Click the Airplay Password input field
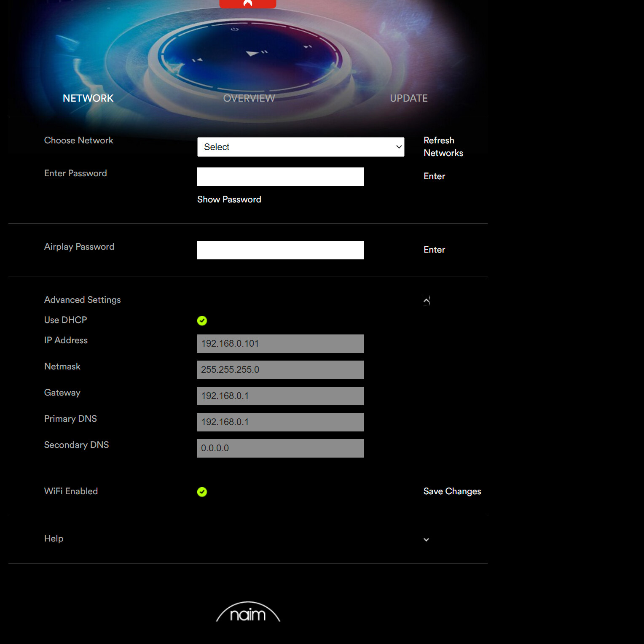This screenshot has width=644, height=644. tap(280, 250)
